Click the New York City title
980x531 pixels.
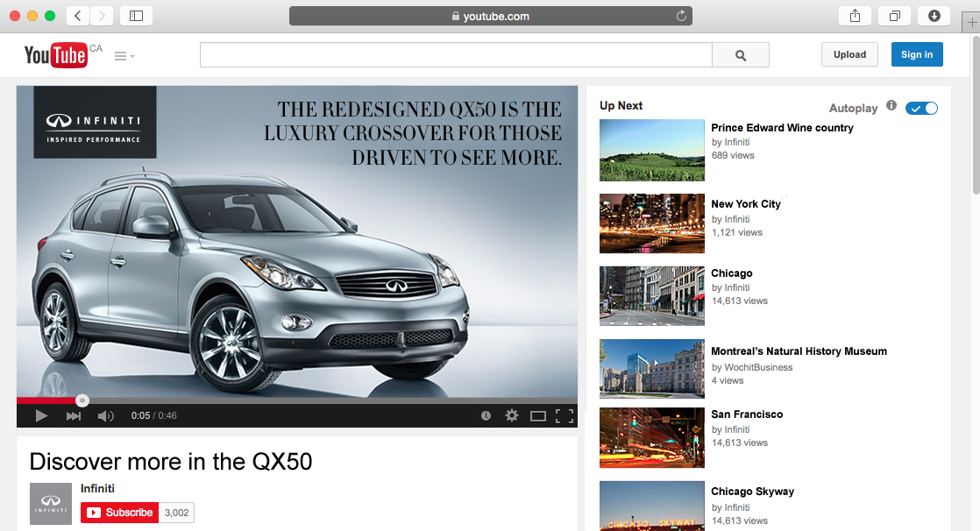tap(746, 204)
